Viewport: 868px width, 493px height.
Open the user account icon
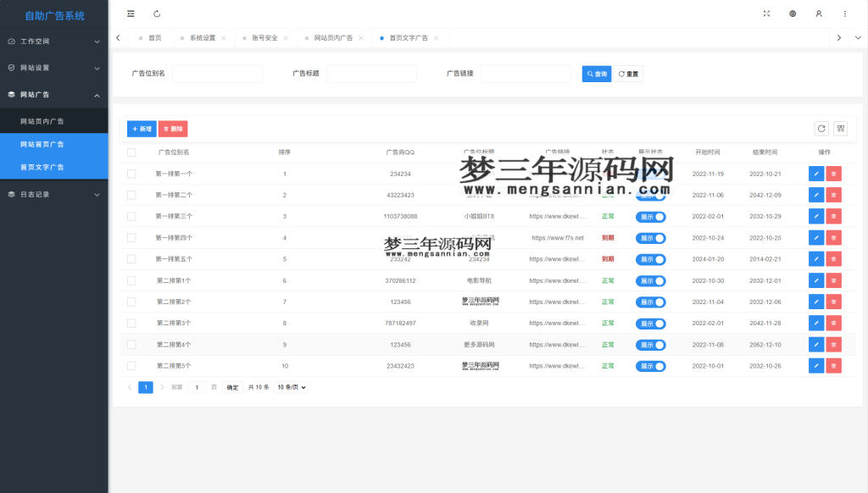(819, 14)
